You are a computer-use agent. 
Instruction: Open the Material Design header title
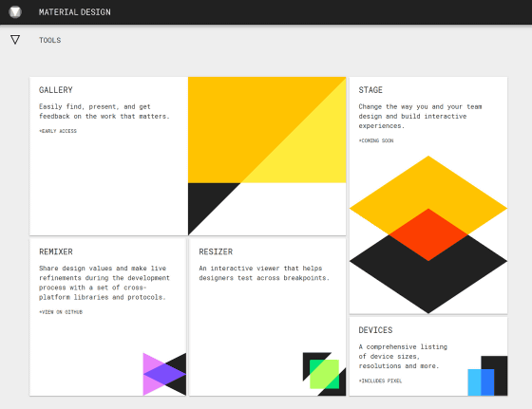pyautogui.click(x=75, y=12)
